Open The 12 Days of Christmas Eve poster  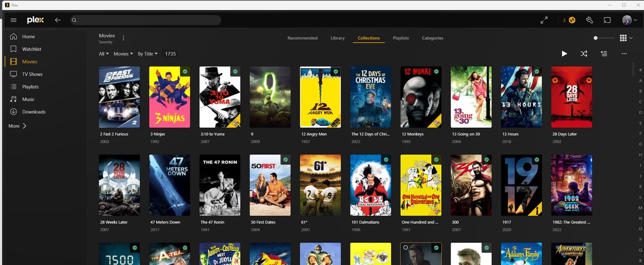pyautogui.click(x=371, y=97)
